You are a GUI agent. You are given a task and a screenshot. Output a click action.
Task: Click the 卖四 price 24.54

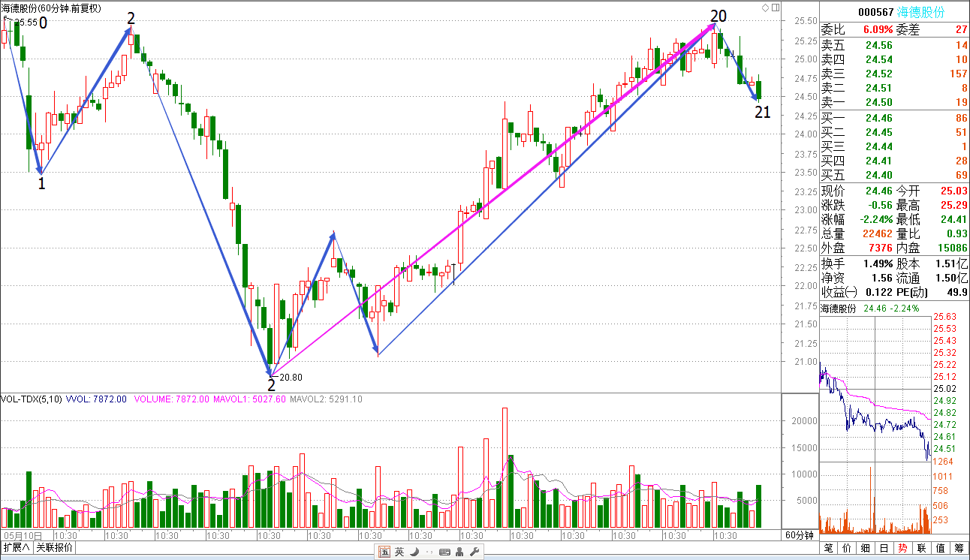[878, 59]
